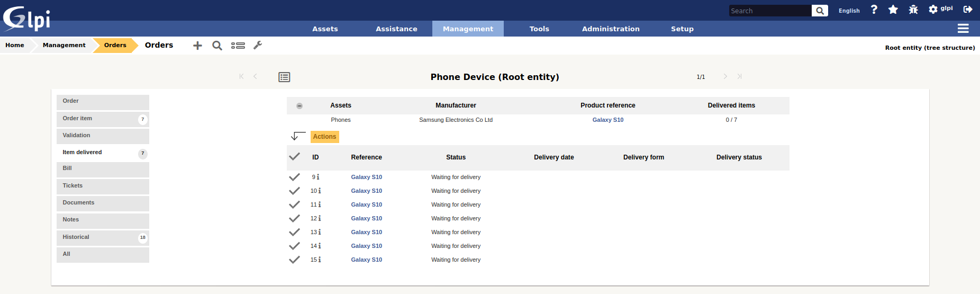
Task: Open the list view icon beside pagination
Action: 284,77
